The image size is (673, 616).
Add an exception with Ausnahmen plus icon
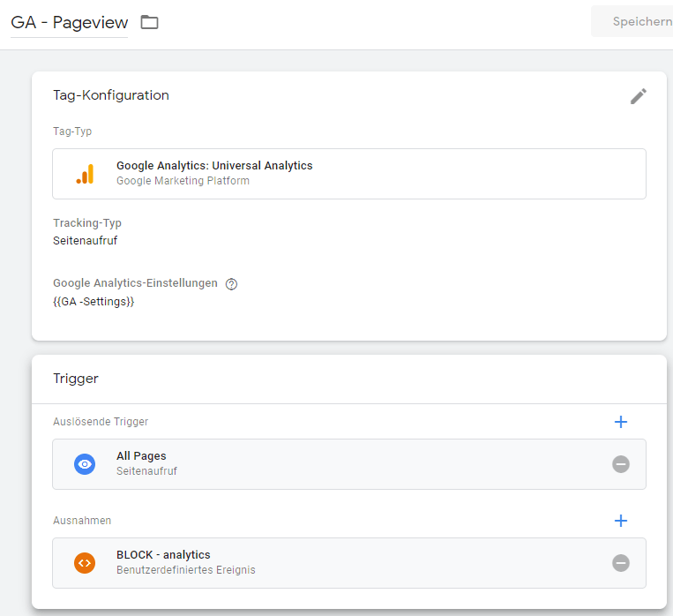pos(621,521)
